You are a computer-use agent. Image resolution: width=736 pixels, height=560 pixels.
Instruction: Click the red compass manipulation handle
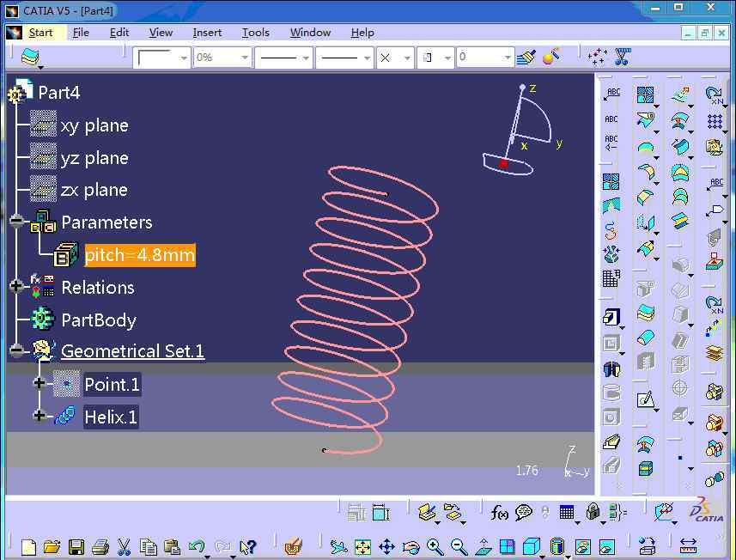coord(503,163)
